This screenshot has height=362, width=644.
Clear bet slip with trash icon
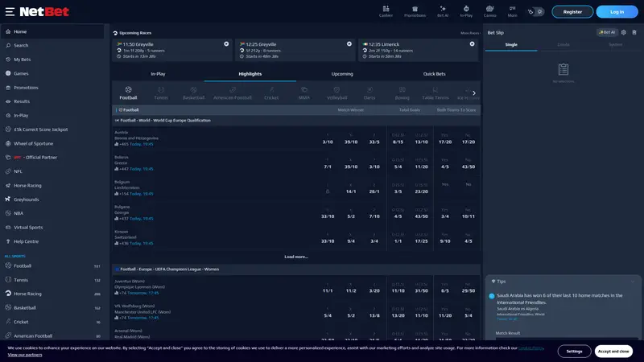(634, 32)
